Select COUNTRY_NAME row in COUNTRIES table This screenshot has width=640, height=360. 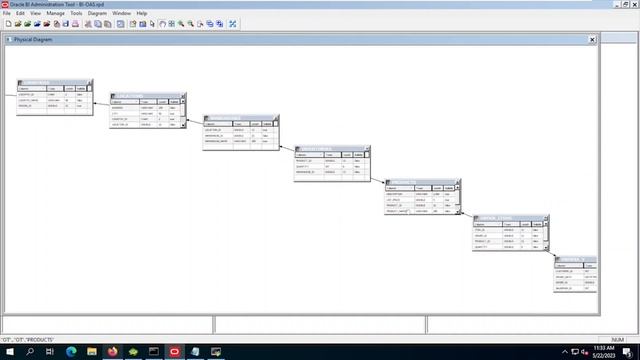click(x=52, y=100)
